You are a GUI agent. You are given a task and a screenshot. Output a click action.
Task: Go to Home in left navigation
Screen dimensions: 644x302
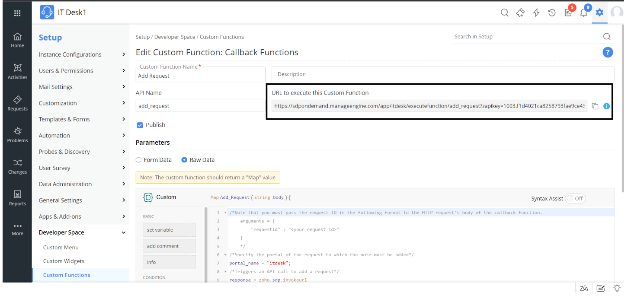click(x=17, y=40)
